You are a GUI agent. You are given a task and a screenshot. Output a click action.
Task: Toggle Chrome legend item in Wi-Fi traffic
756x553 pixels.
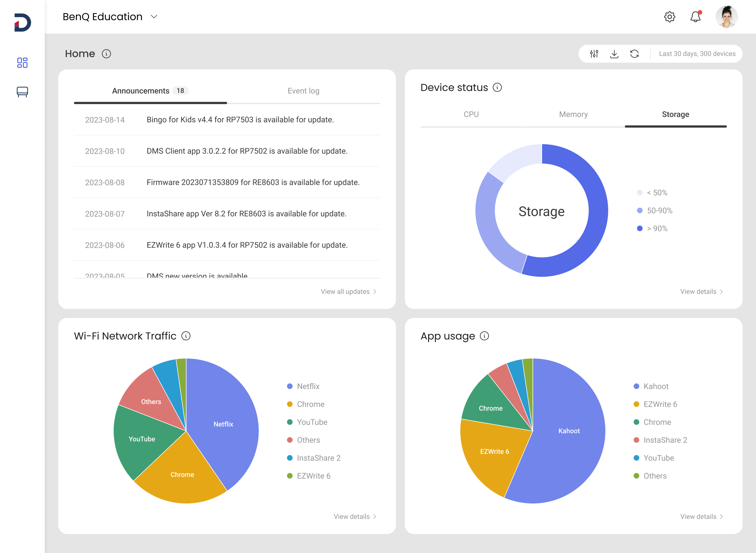point(305,404)
